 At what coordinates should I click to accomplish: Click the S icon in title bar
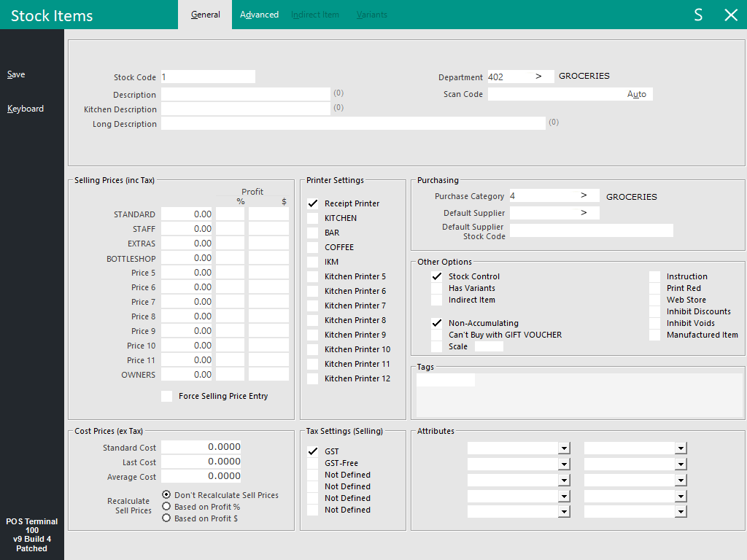tap(698, 15)
